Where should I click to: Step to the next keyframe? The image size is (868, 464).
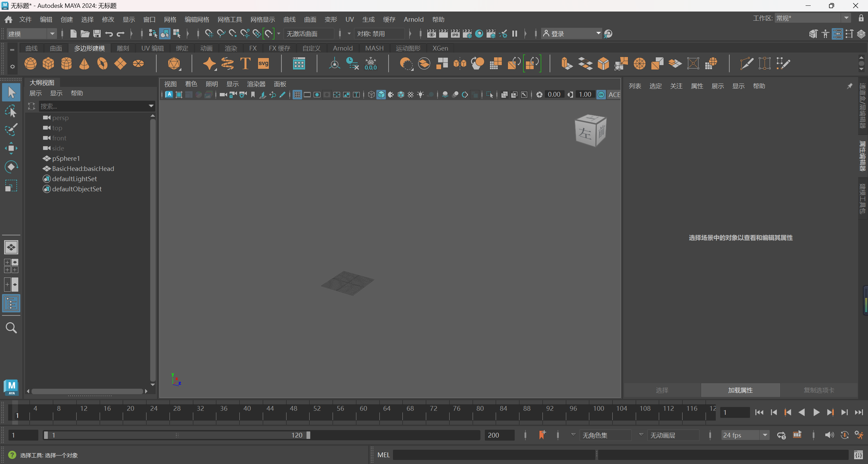point(830,412)
